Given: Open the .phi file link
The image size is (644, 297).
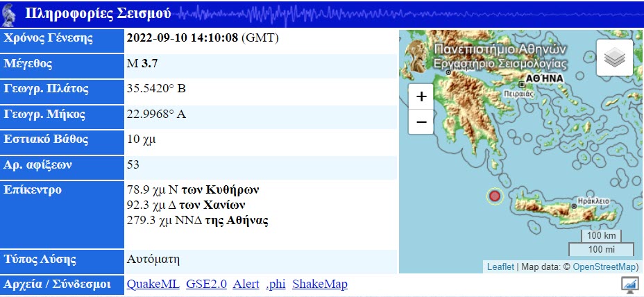Looking at the screenshot, I should [276, 285].
